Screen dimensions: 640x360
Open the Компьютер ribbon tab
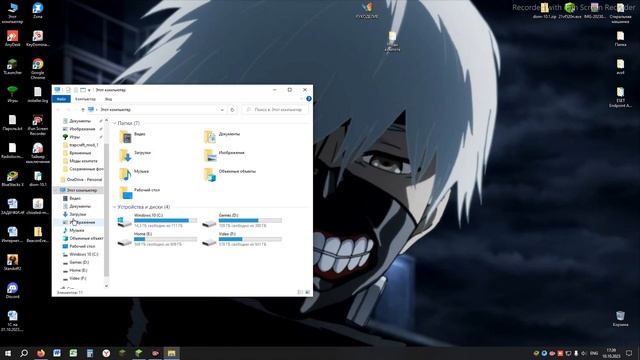(85, 99)
